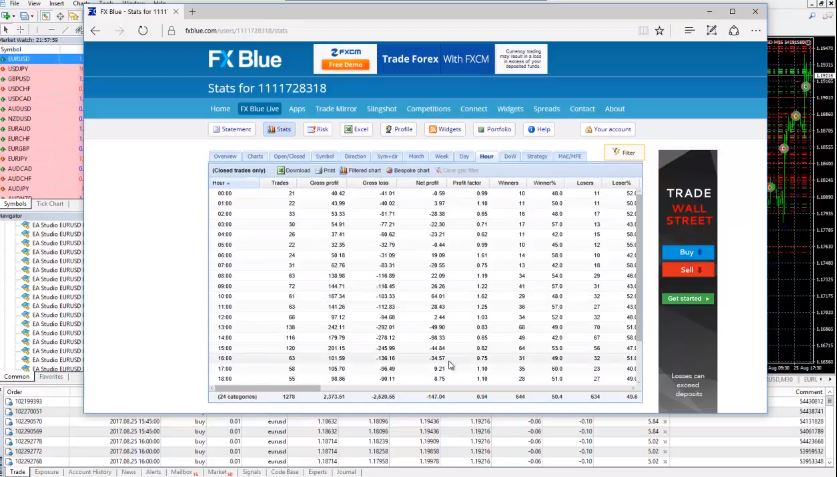
Task: Switch to the DoW tab
Action: [510, 156]
